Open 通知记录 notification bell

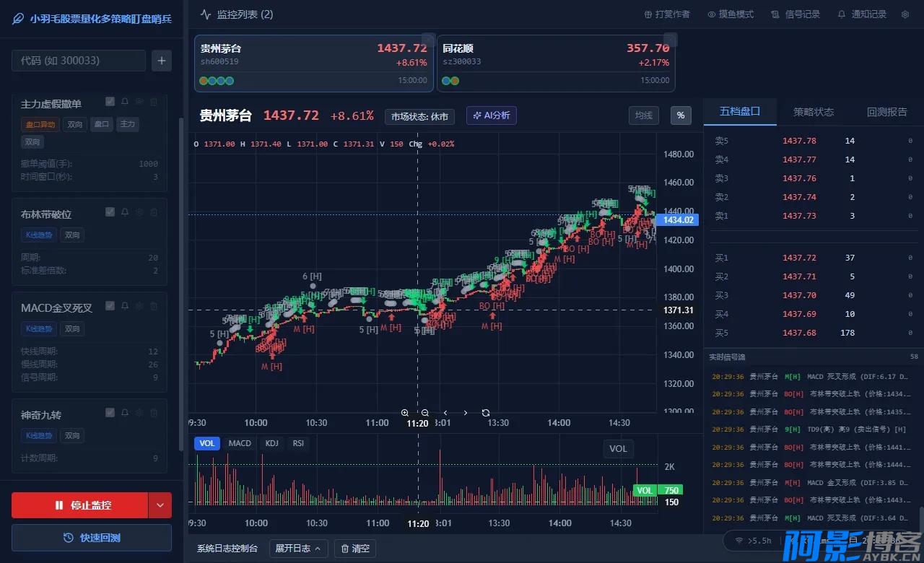(842, 14)
